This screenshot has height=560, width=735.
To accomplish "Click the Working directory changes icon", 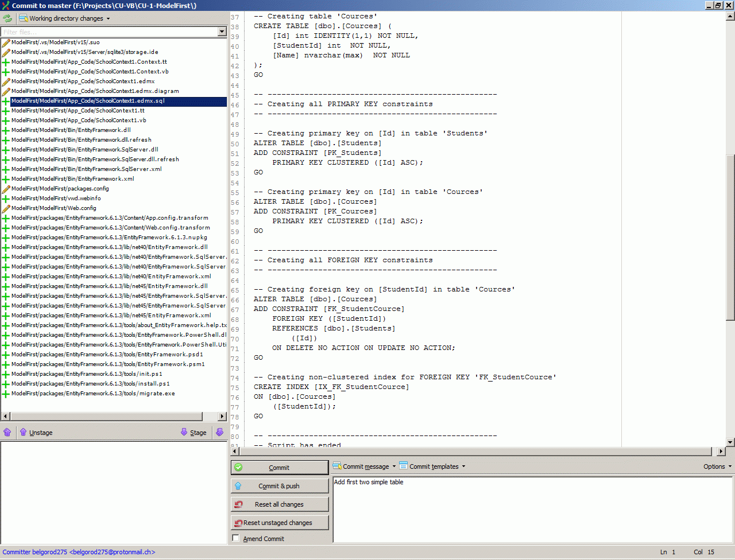I will pyautogui.click(x=24, y=18).
